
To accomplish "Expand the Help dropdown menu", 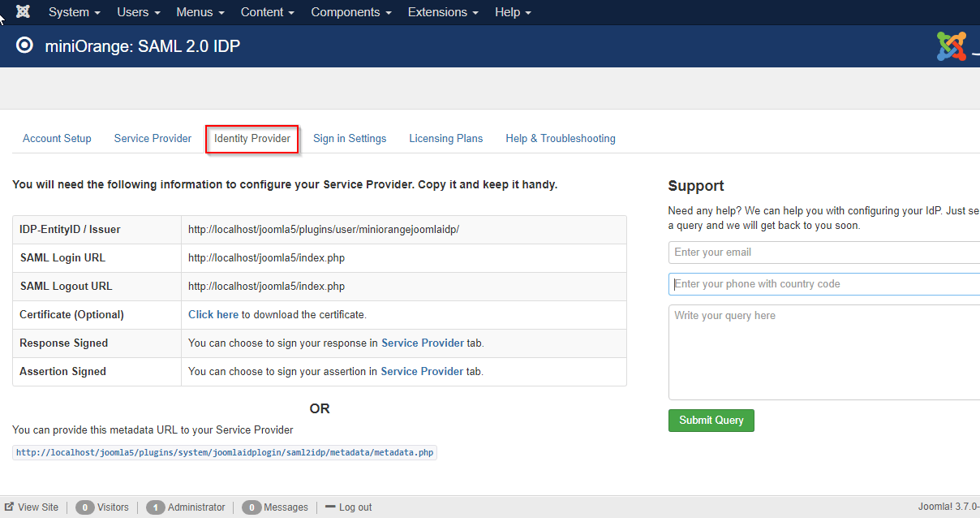I will tap(513, 12).
